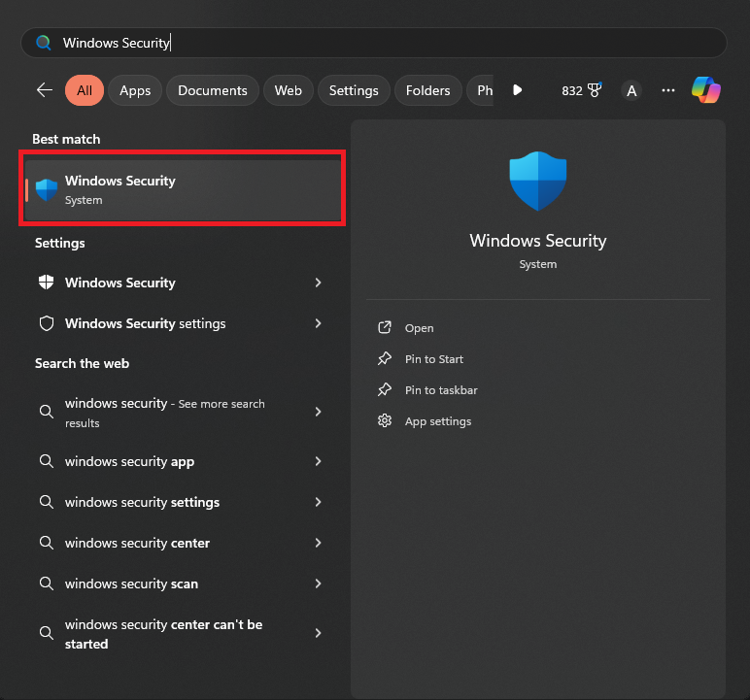Open the Copilot icon

coord(705,90)
